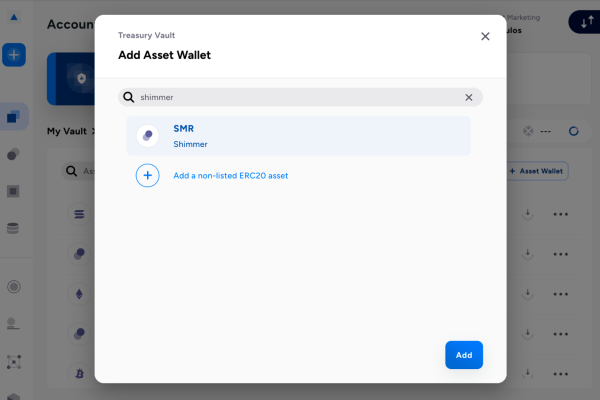Click the search magnifier icon in dialog
Screen dimensions: 600x400
pos(128,97)
